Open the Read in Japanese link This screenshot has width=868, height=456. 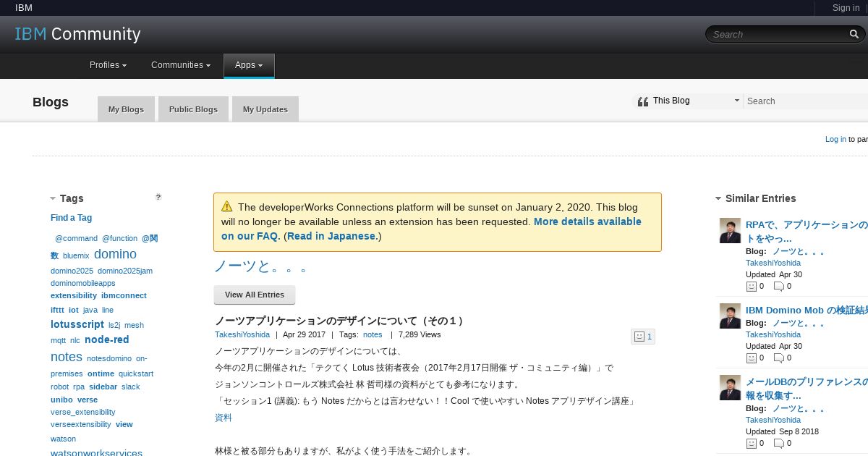click(331, 236)
